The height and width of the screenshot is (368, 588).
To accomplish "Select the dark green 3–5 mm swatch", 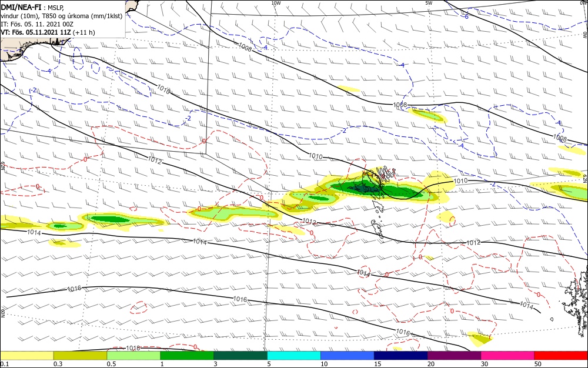I will tap(240, 356).
